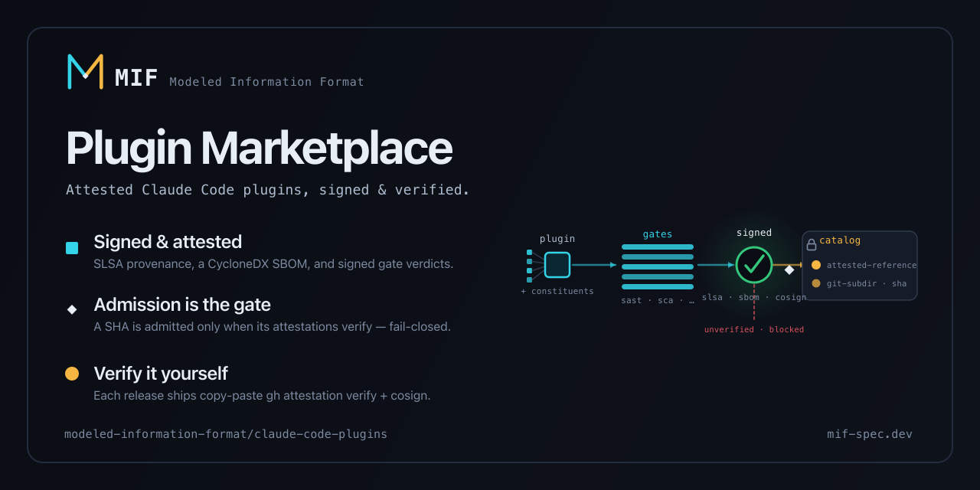Click the Verify it yourself heading
980x490 pixels.
coord(161,374)
